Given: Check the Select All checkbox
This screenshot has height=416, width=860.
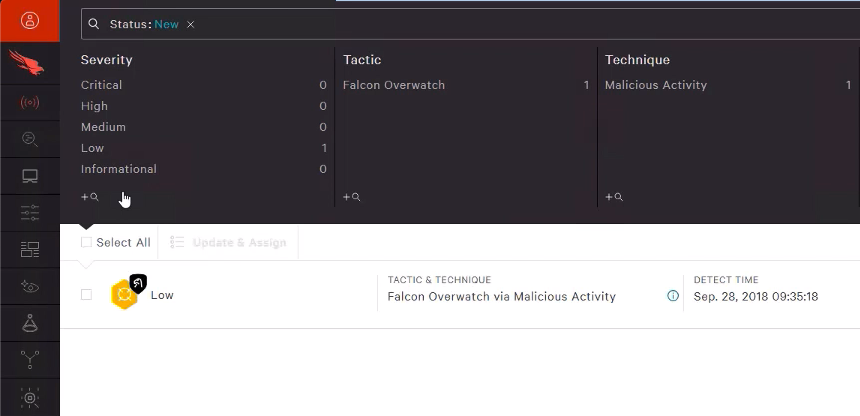Looking at the screenshot, I should tap(86, 242).
